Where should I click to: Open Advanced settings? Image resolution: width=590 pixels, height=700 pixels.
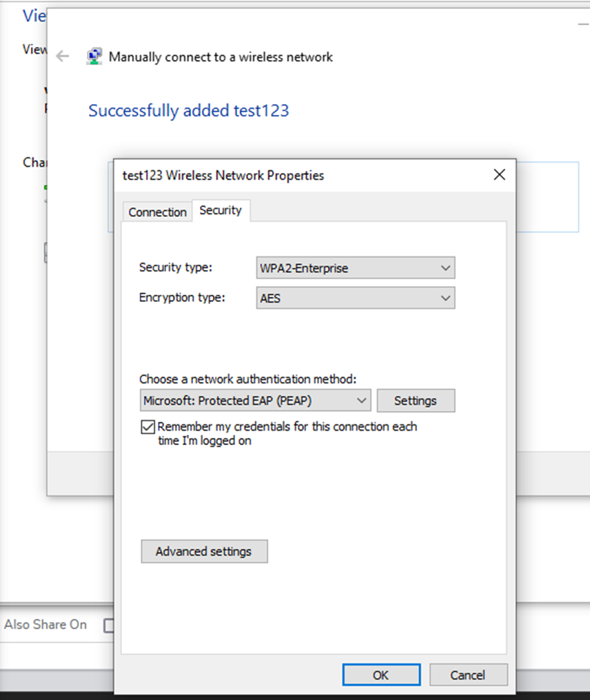coord(204,551)
